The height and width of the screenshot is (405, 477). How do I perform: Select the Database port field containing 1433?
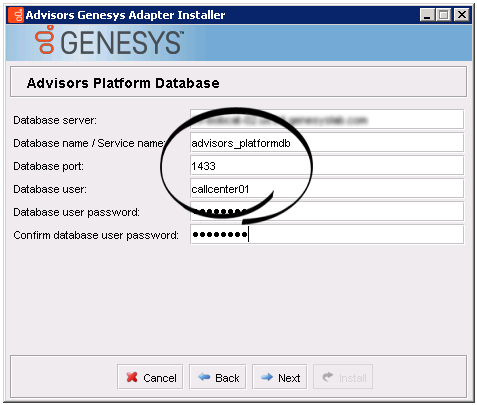click(327, 165)
